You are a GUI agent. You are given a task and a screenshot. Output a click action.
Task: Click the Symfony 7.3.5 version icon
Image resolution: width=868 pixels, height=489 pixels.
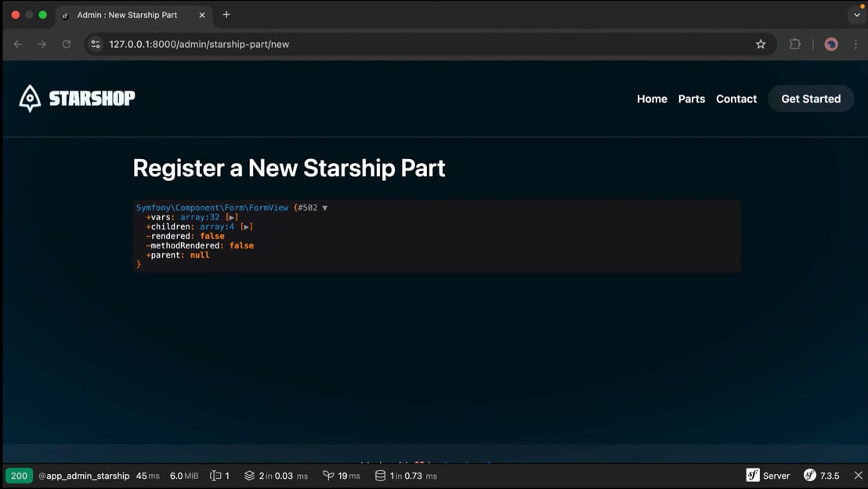pyautogui.click(x=810, y=475)
